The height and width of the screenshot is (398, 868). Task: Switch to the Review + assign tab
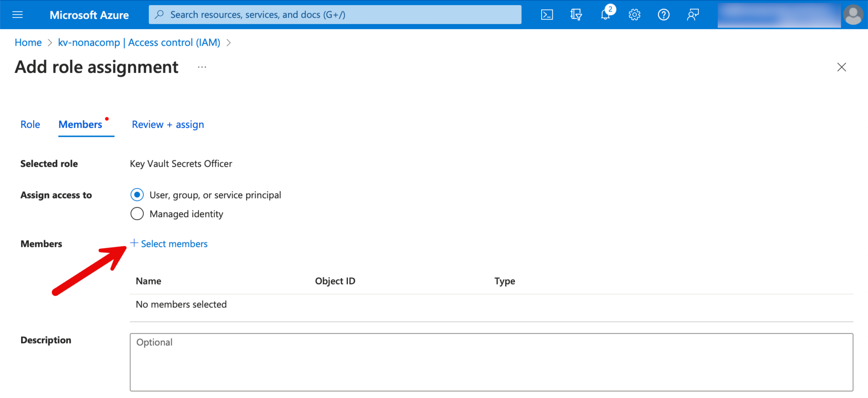[x=168, y=124]
